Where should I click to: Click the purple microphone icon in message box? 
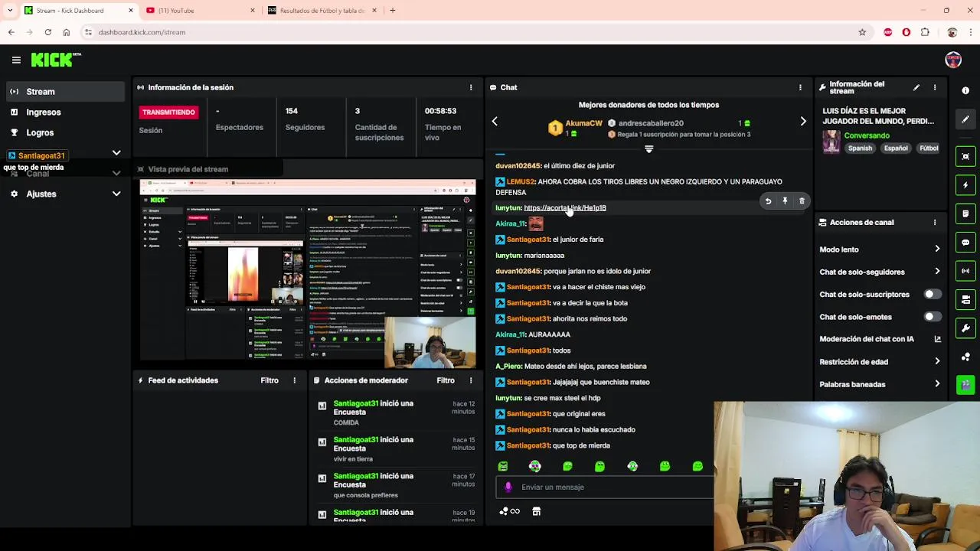508,487
